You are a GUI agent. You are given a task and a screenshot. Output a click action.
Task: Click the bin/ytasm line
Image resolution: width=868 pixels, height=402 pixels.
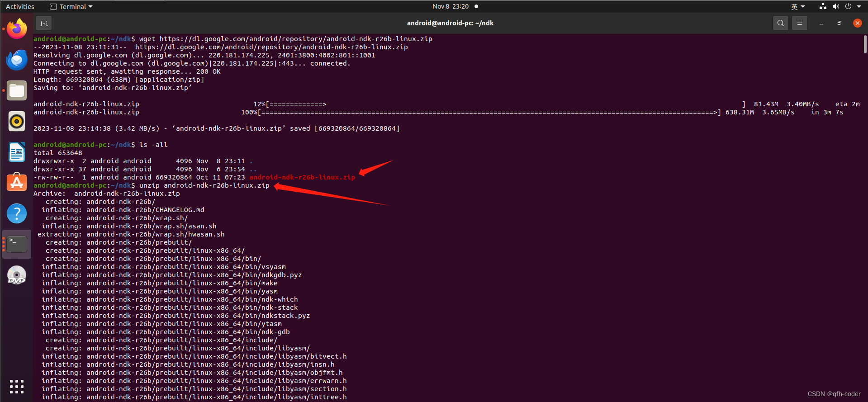click(x=162, y=324)
